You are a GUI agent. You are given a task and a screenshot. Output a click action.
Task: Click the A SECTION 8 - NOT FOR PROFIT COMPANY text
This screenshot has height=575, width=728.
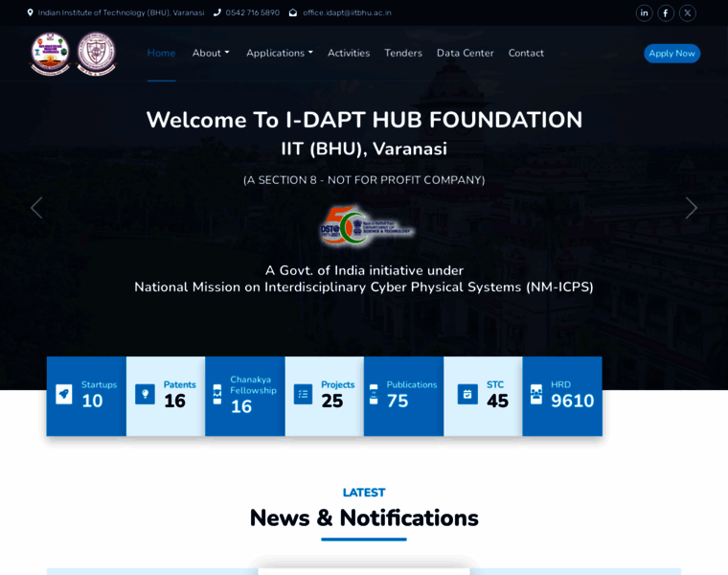[364, 180]
